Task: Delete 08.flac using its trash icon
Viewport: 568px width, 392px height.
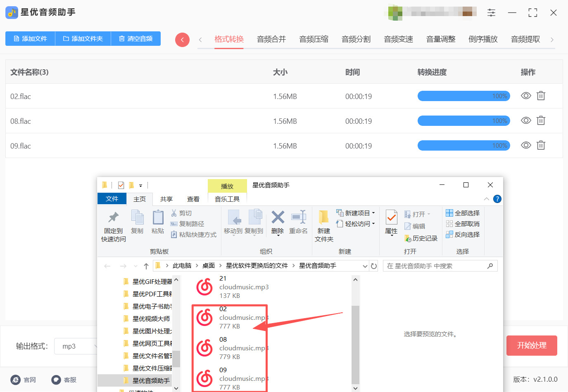Action: tap(541, 120)
